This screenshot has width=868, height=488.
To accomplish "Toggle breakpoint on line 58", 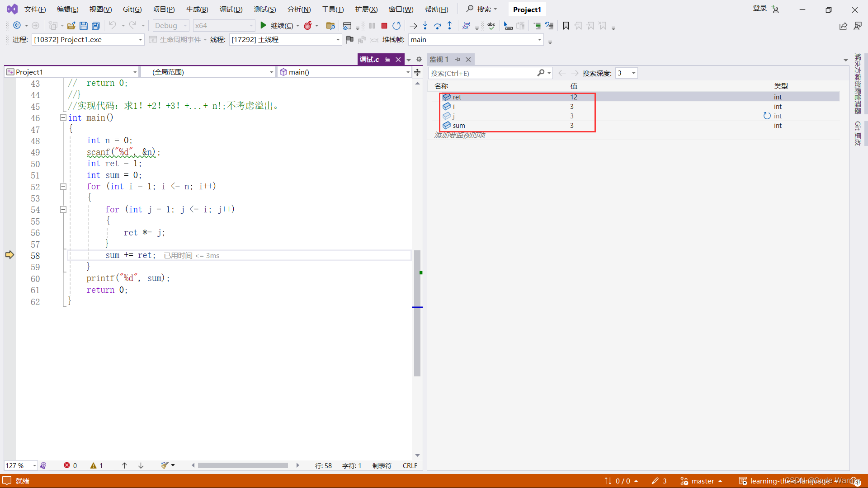I will pyautogui.click(x=8, y=256).
